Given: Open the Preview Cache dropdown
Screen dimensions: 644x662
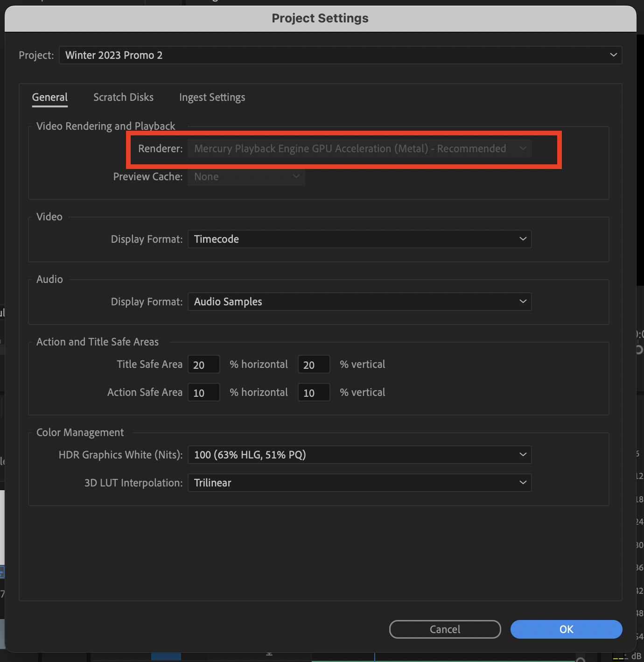Looking at the screenshot, I should pyautogui.click(x=246, y=176).
